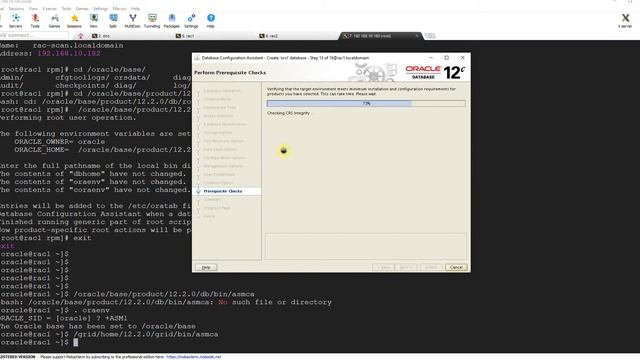This screenshot has height=360, width=640.
Task: Click the new tab icon
Action: tap(430, 36)
